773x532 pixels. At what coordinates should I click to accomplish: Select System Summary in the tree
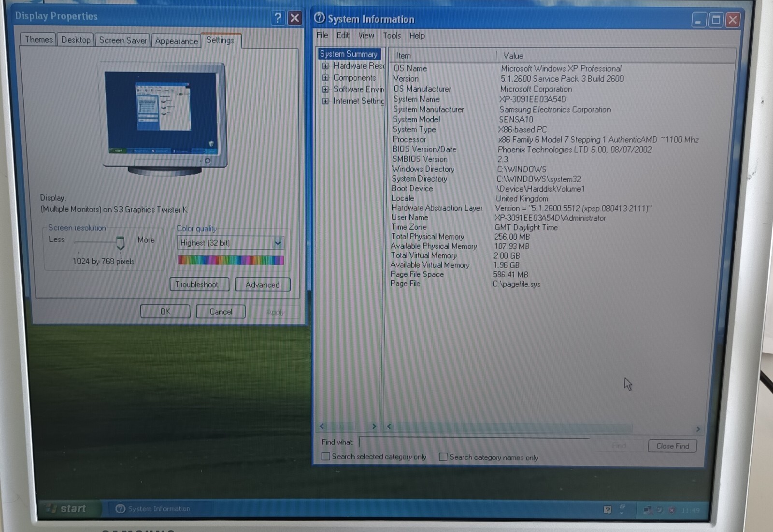(x=349, y=54)
